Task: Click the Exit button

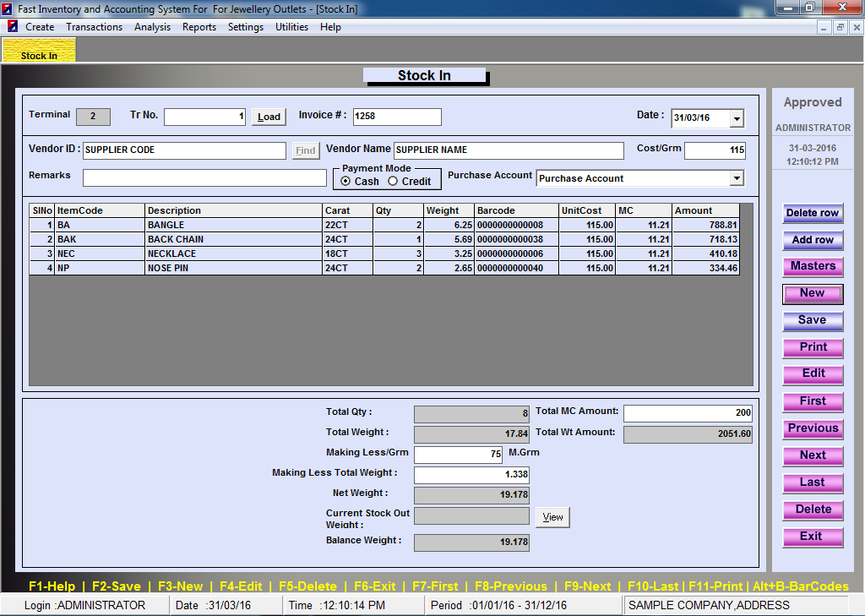Action: click(x=812, y=537)
